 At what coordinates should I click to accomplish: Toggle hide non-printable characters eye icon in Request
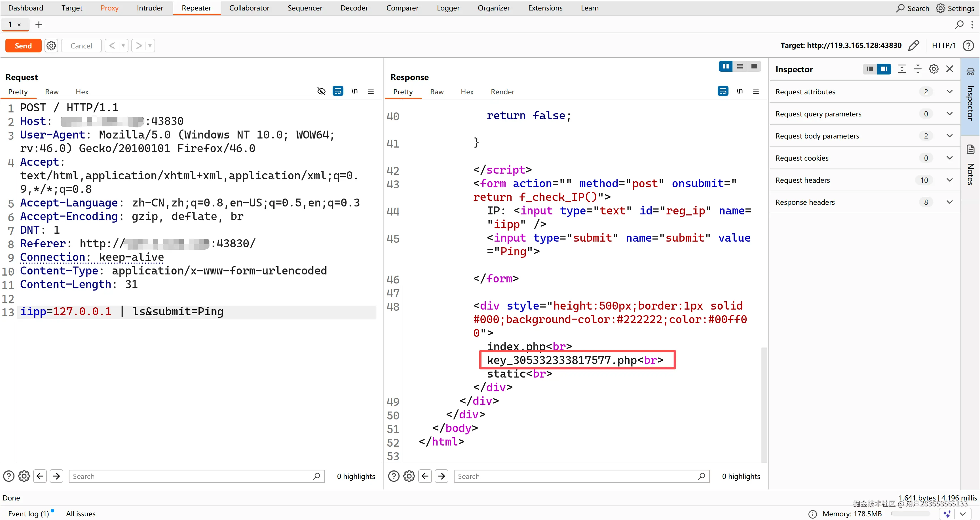pos(321,91)
